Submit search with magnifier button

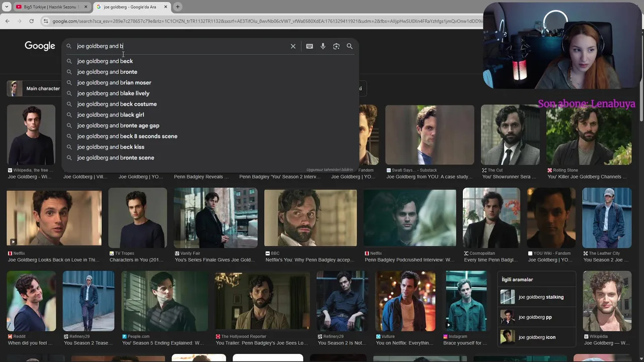tap(350, 46)
